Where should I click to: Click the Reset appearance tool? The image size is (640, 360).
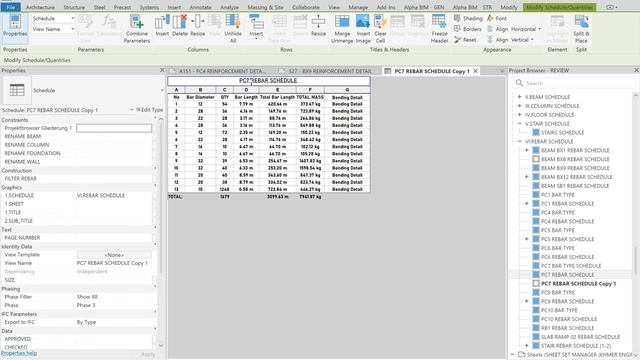pos(465,40)
